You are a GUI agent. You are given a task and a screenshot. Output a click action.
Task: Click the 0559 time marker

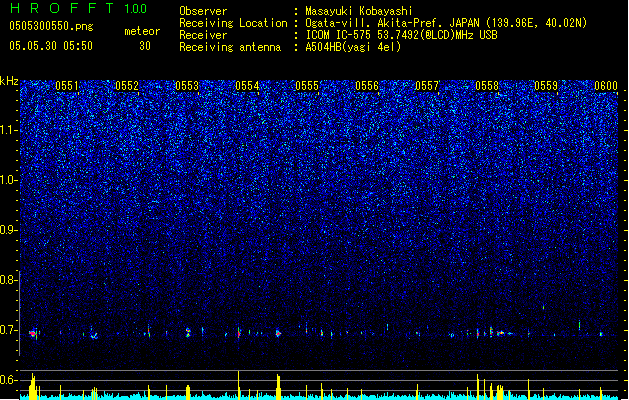(x=546, y=86)
